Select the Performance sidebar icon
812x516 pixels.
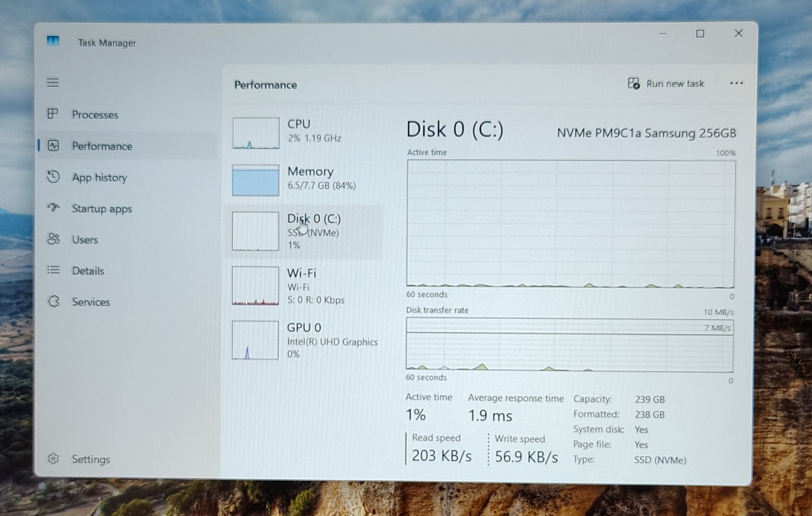click(53, 146)
